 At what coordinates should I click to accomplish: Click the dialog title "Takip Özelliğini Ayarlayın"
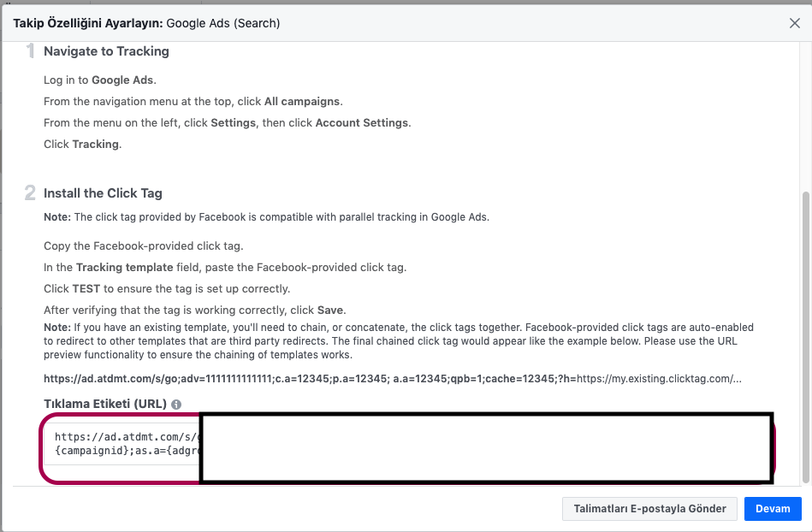tap(88, 23)
